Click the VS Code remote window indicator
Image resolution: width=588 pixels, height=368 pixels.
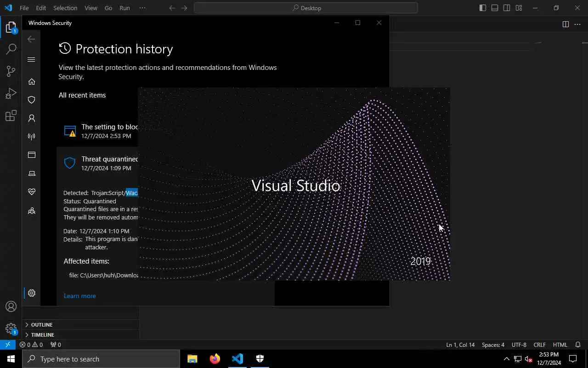8,345
